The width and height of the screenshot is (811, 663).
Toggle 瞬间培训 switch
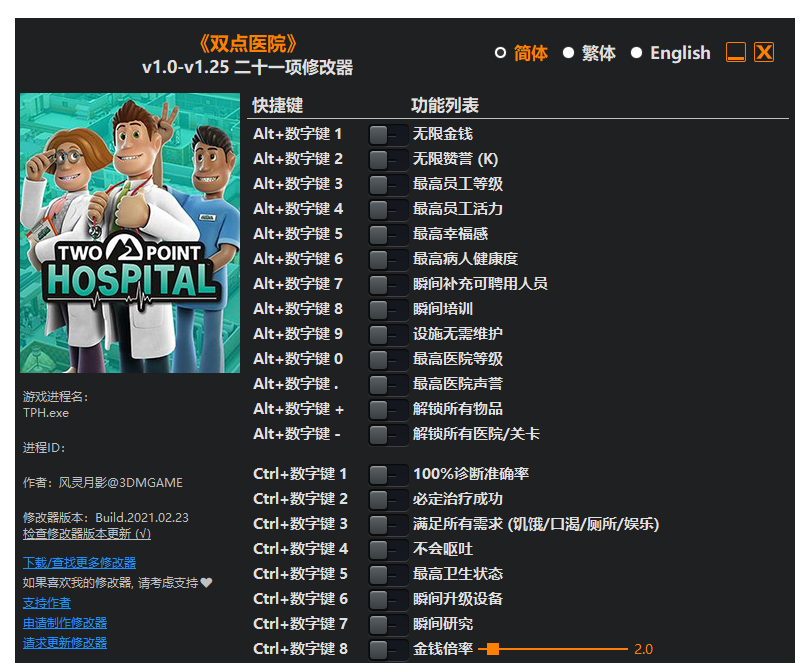coord(388,309)
